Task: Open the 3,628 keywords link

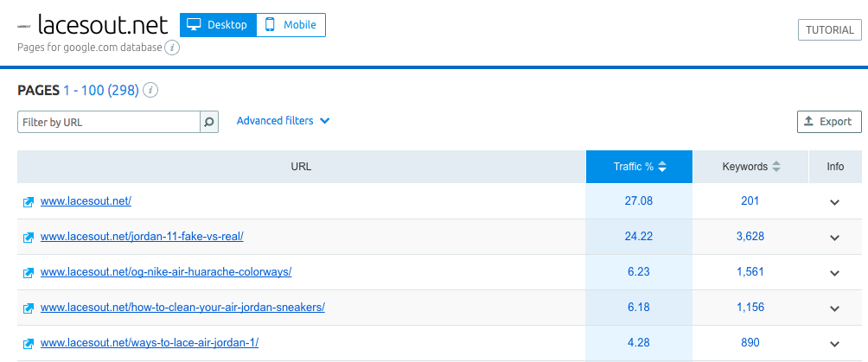Action: [x=750, y=237]
